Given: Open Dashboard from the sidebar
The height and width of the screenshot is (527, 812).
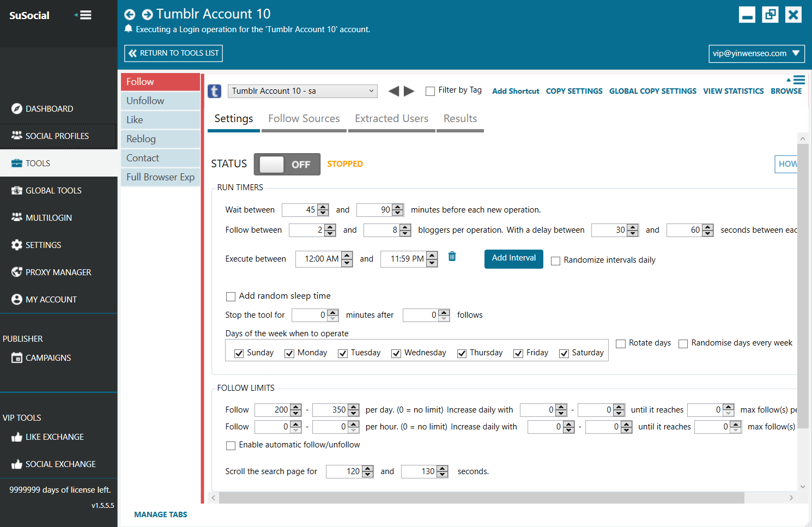Looking at the screenshot, I should 49,109.
